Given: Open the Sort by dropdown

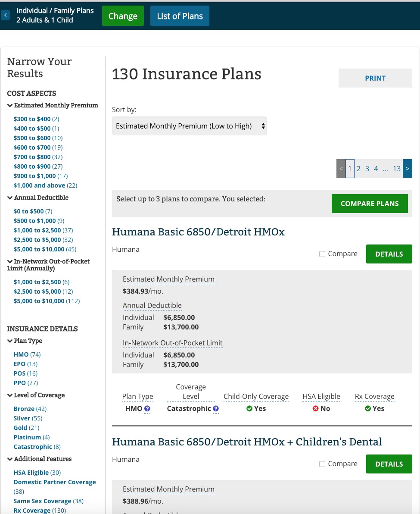Looking at the screenshot, I should click(189, 126).
